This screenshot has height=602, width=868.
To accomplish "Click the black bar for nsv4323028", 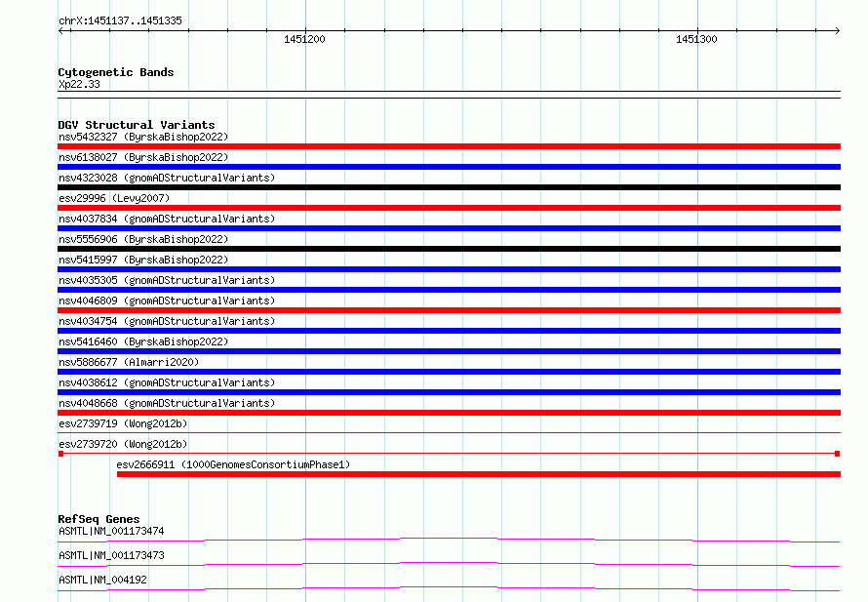I will pyautogui.click(x=449, y=187).
